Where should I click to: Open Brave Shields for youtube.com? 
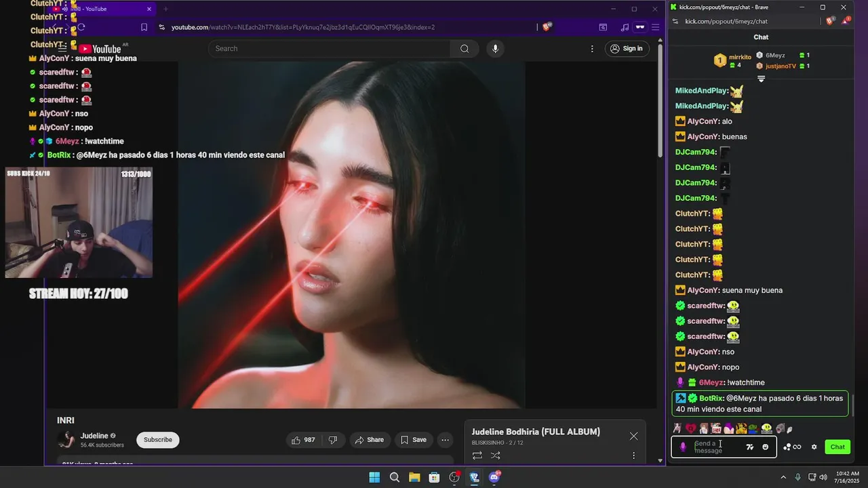coord(547,27)
